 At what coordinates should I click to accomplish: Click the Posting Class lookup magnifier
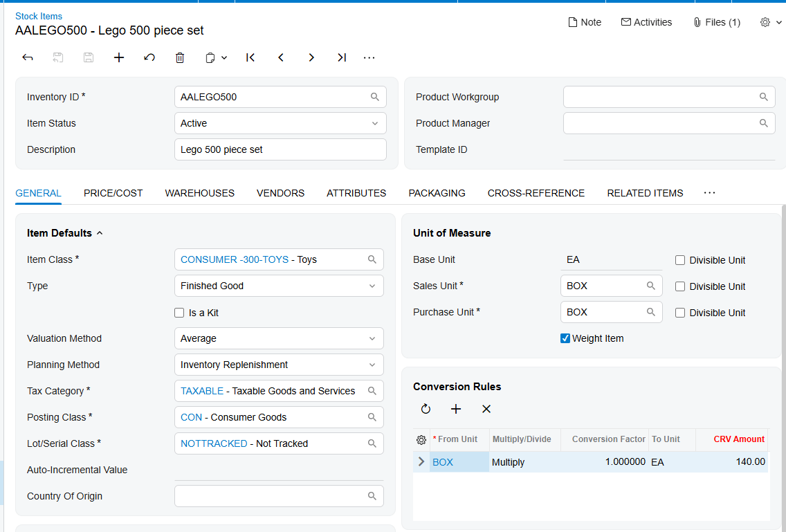(x=372, y=416)
